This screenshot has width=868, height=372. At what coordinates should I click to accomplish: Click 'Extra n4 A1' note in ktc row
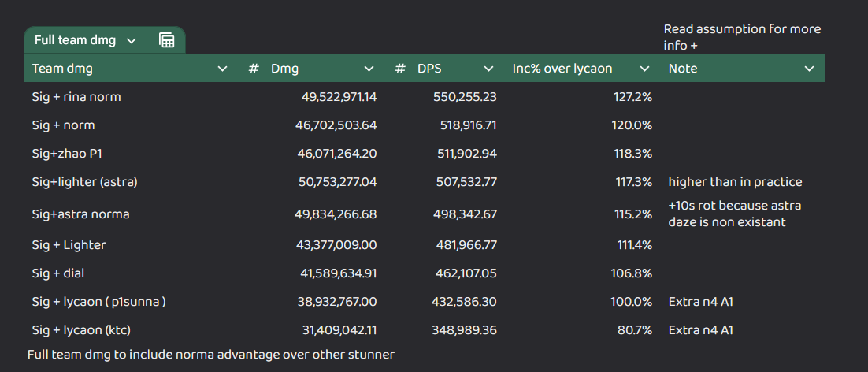[x=701, y=330]
